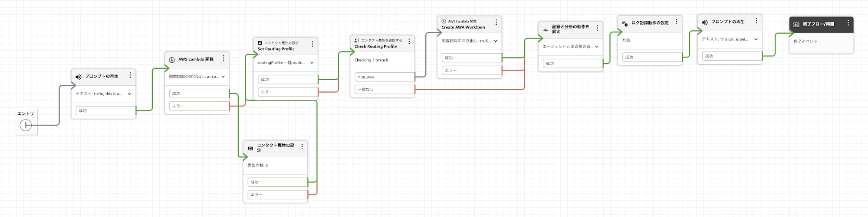Viewport: 868px width, 217px height.
Task: Click the エントリ label
Action: 26,114
